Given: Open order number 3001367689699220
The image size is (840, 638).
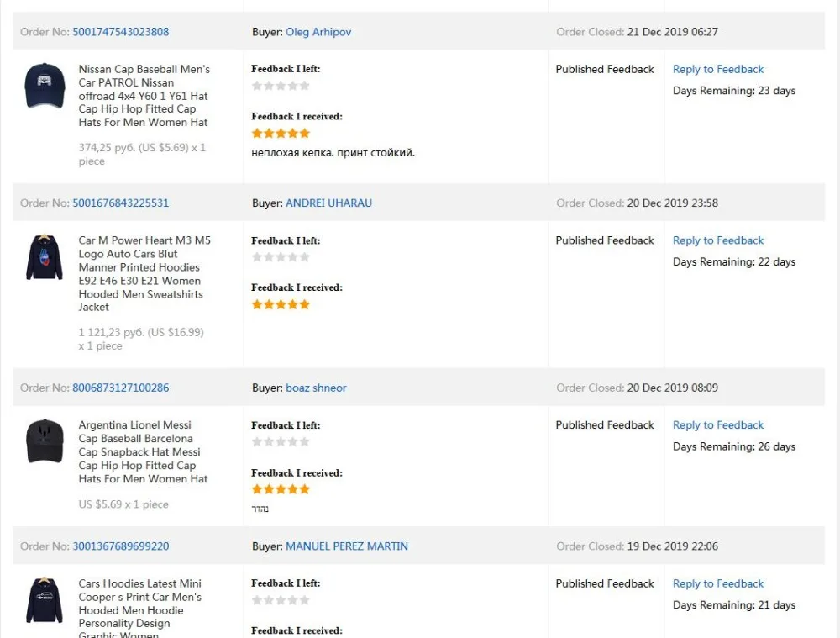Looking at the screenshot, I should (x=120, y=546).
